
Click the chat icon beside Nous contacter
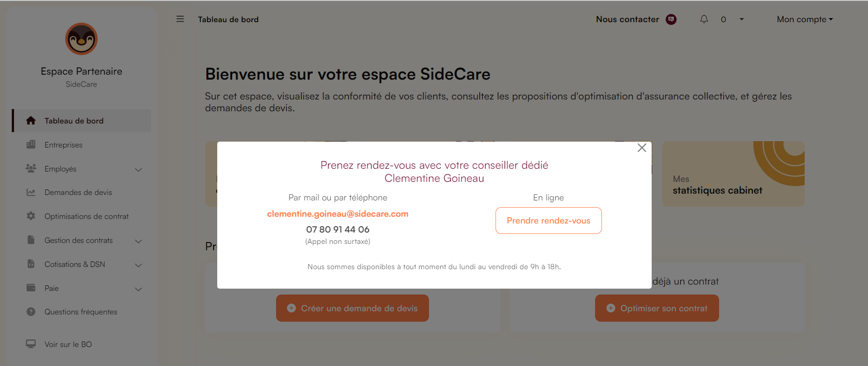tap(671, 19)
